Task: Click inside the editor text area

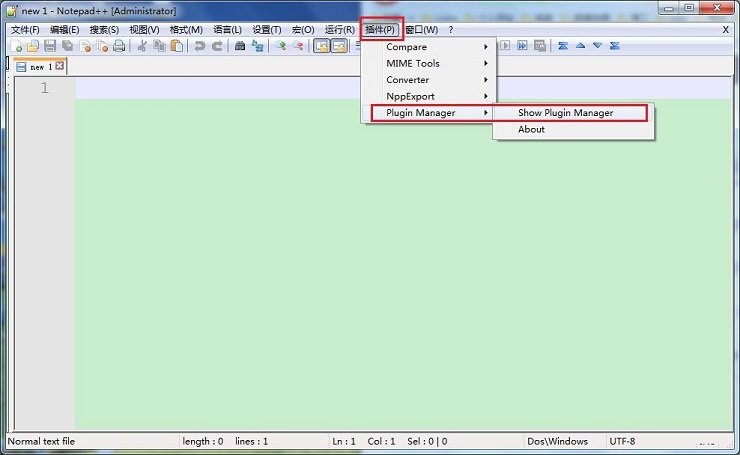Action: 404,255
